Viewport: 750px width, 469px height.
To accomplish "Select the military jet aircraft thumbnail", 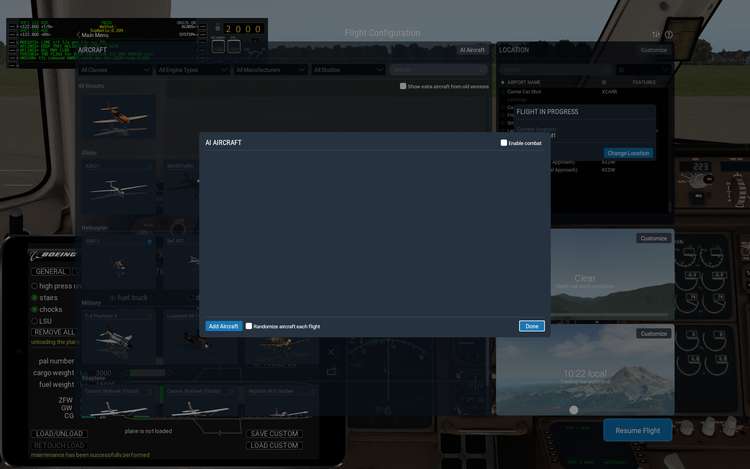I will [118, 339].
